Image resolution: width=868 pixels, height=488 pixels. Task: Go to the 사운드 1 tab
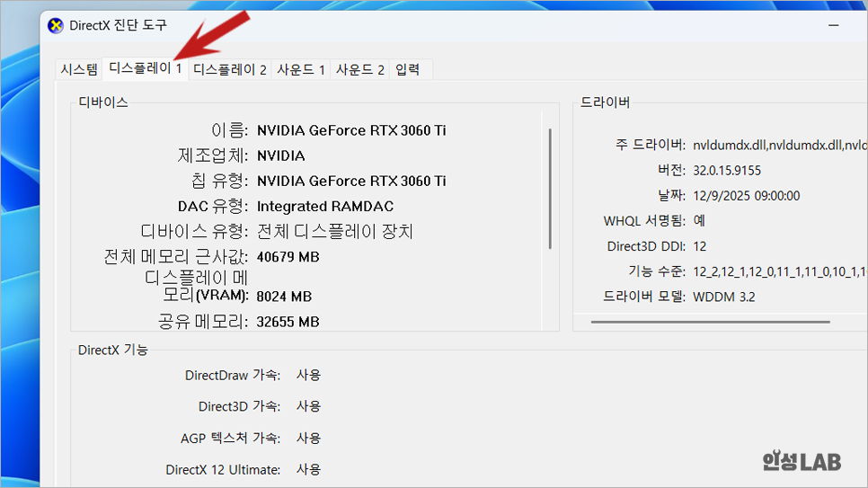click(301, 70)
